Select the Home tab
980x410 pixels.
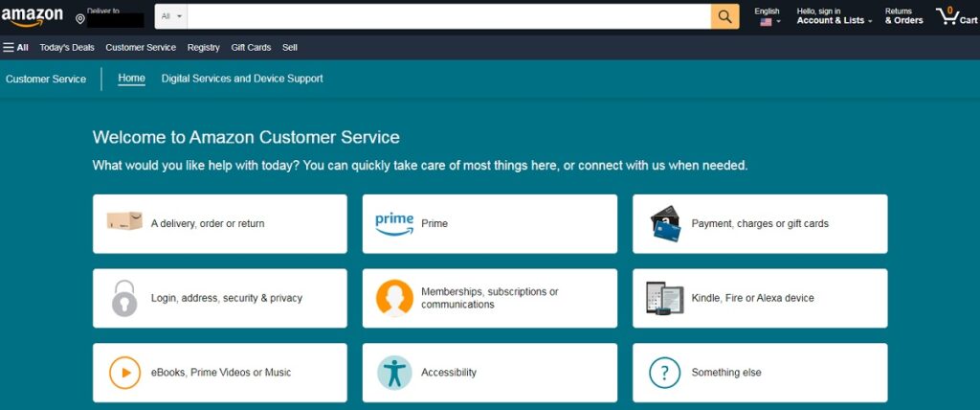[x=131, y=79]
